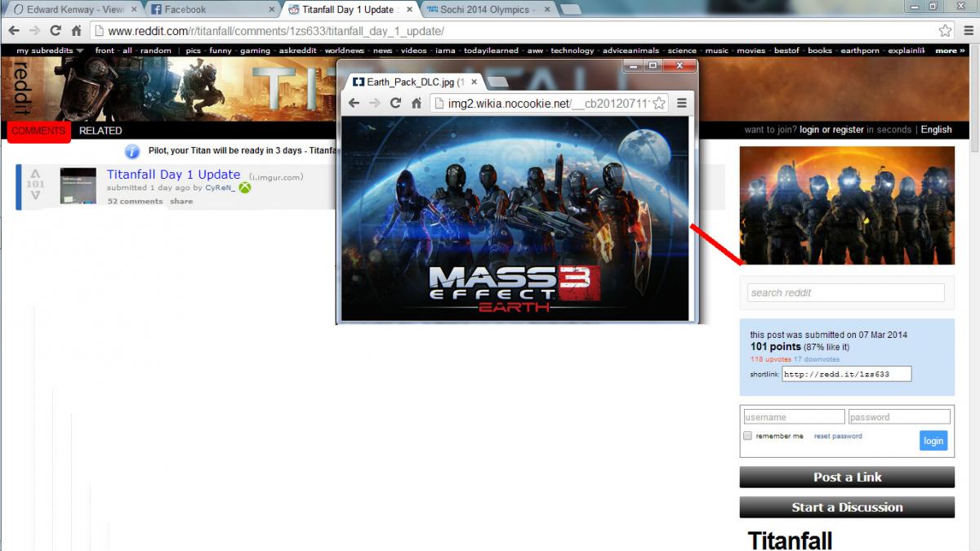Click the Start a Discussion button
Viewport: 980px width, 551px height.
[847, 508]
